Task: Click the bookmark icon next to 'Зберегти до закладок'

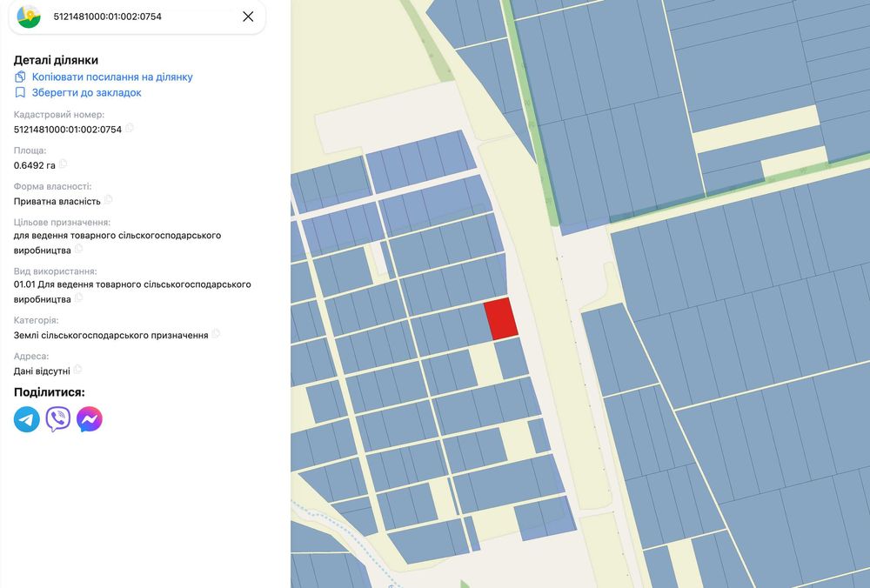Action: pos(20,92)
